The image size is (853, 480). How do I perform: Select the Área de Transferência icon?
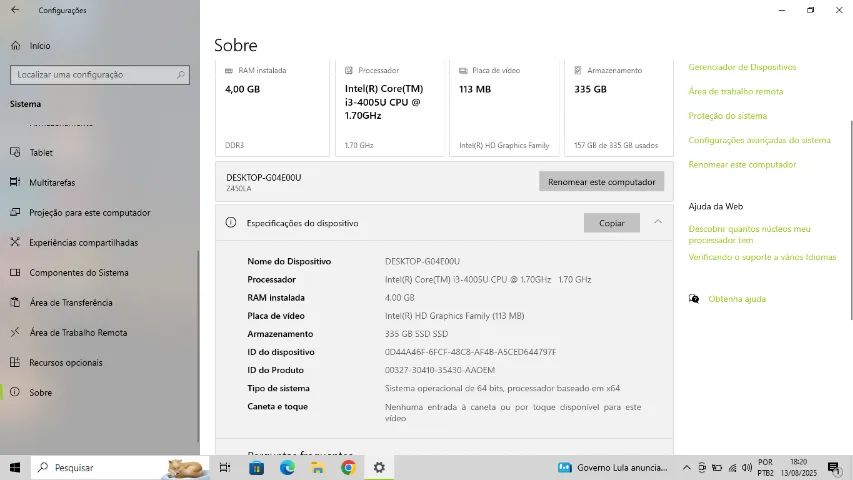click(x=15, y=302)
